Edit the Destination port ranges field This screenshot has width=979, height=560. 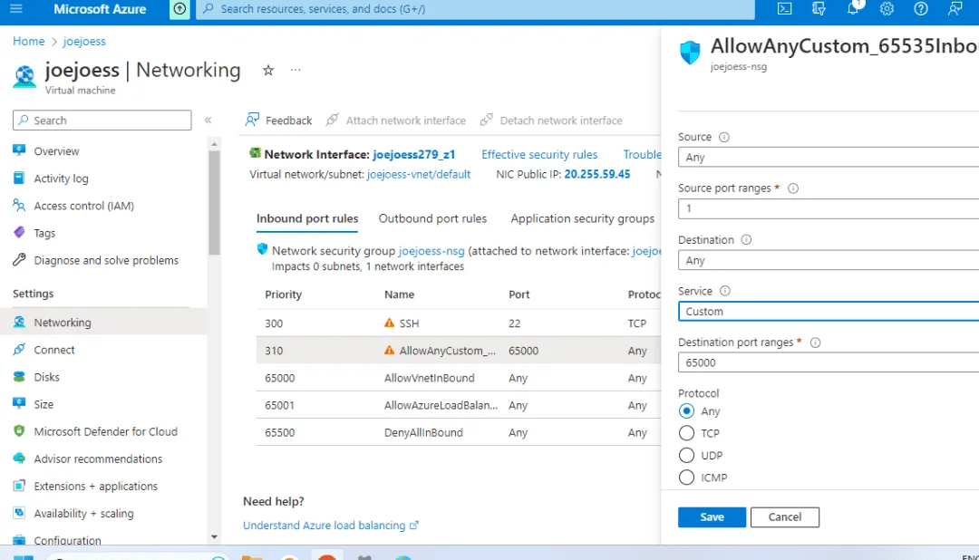(x=829, y=362)
